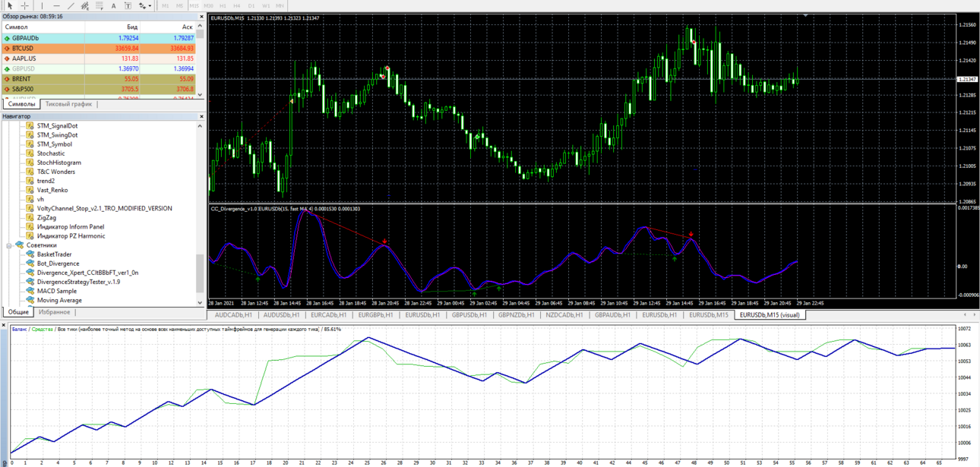Switch to D1 timeframe

[251, 5]
